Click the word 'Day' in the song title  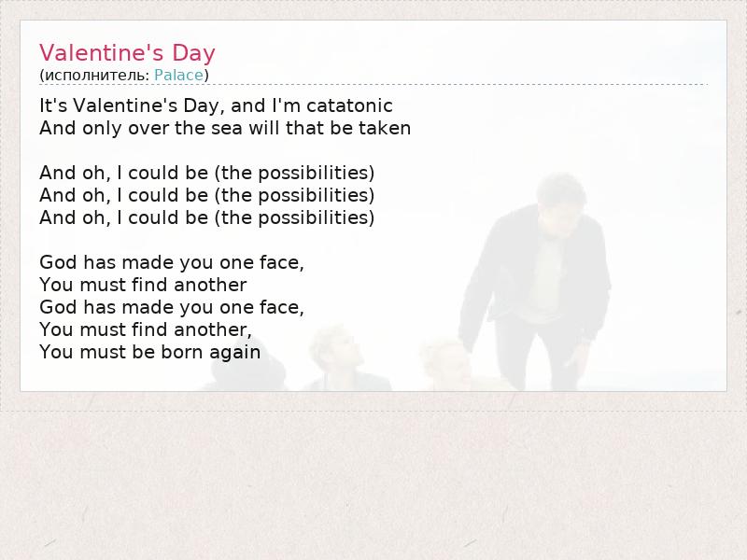click(192, 53)
